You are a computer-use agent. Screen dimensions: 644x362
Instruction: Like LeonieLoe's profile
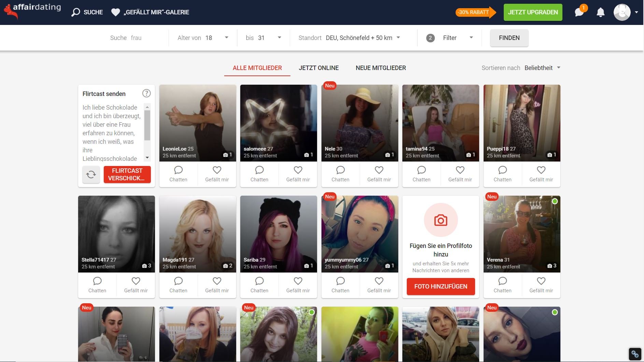(x=217, y=174)
